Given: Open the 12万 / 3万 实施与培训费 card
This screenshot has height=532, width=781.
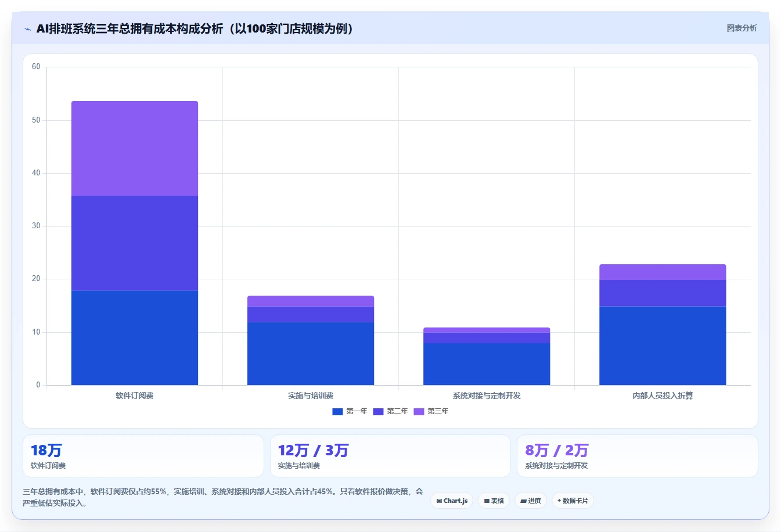Looking at the screenshot, I should pos(390,456).
